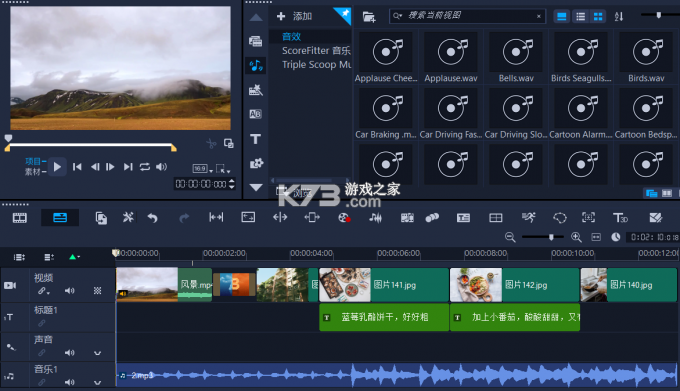This screenshot has height=391, width=680.
Task: Open the media library panel icon
Action: (x=255, y=41)
